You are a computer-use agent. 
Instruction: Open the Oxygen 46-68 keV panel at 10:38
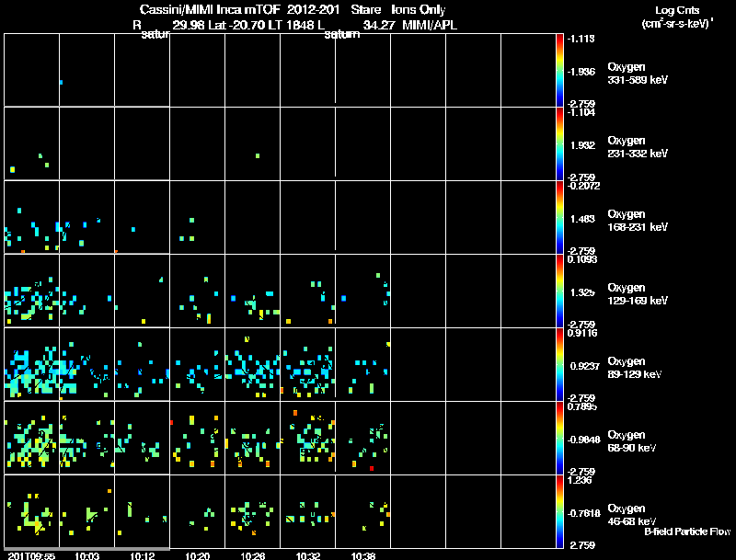point(362,511)
